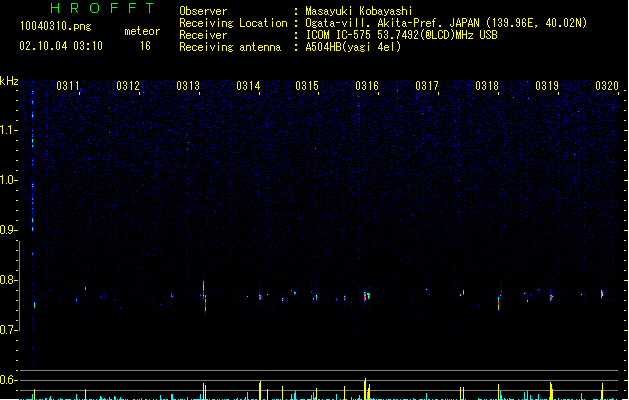Click the 0314 time marker
Viewport: 629px width, 400px height.
tap(248, 86)
